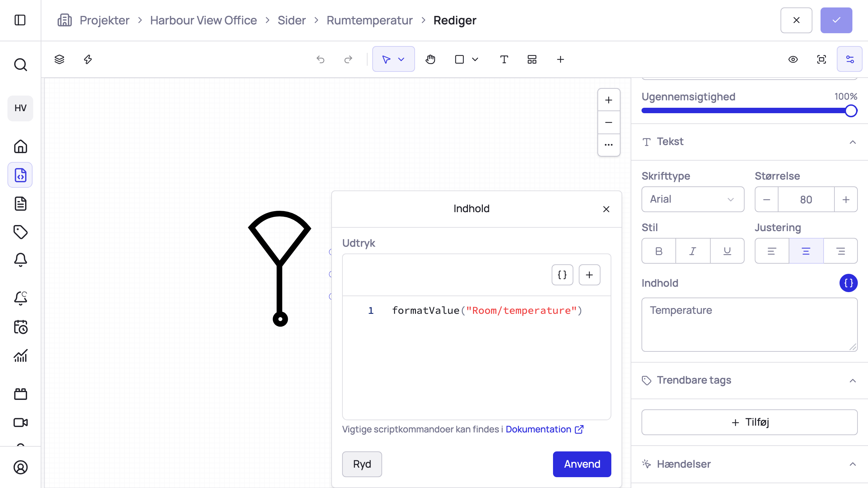
Task: Click the fit-to-screen icon
Action: pos(822,59)
